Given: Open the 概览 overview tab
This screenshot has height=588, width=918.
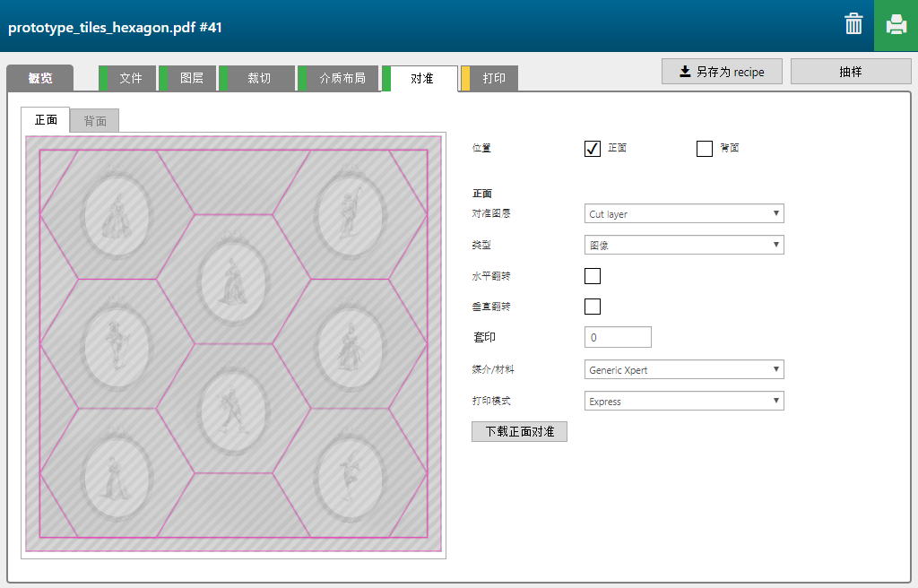Looking at the screenshot, I should click(39, 78).
